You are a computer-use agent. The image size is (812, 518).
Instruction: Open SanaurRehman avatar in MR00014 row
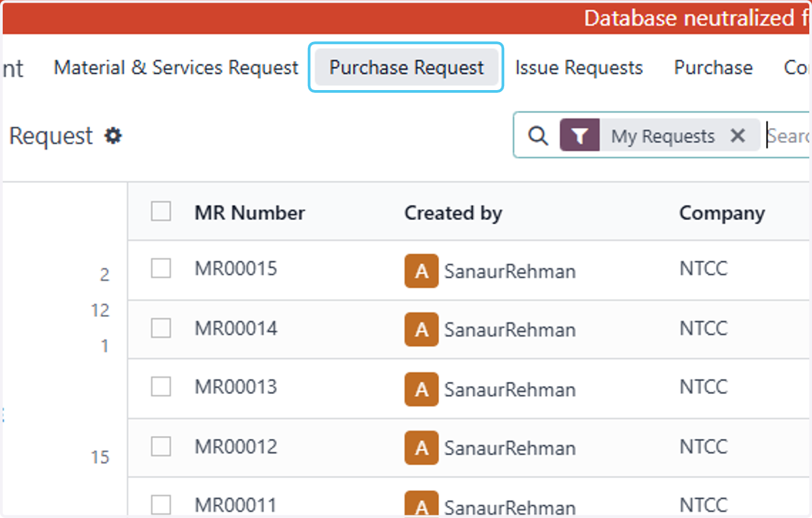coord(422,330)
